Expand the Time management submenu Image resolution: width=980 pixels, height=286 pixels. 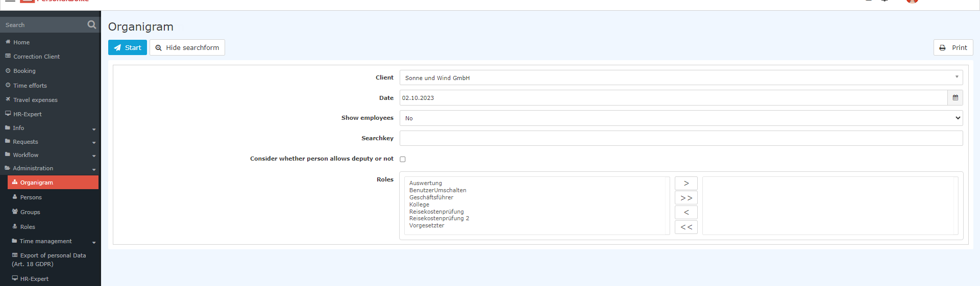tap(53, 241)
